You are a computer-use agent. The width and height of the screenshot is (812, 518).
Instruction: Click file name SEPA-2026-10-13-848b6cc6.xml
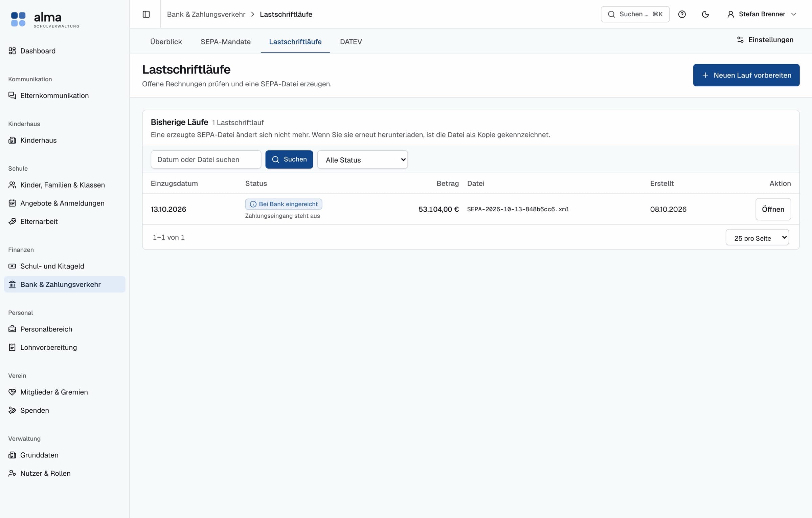[x=518, y=209]
